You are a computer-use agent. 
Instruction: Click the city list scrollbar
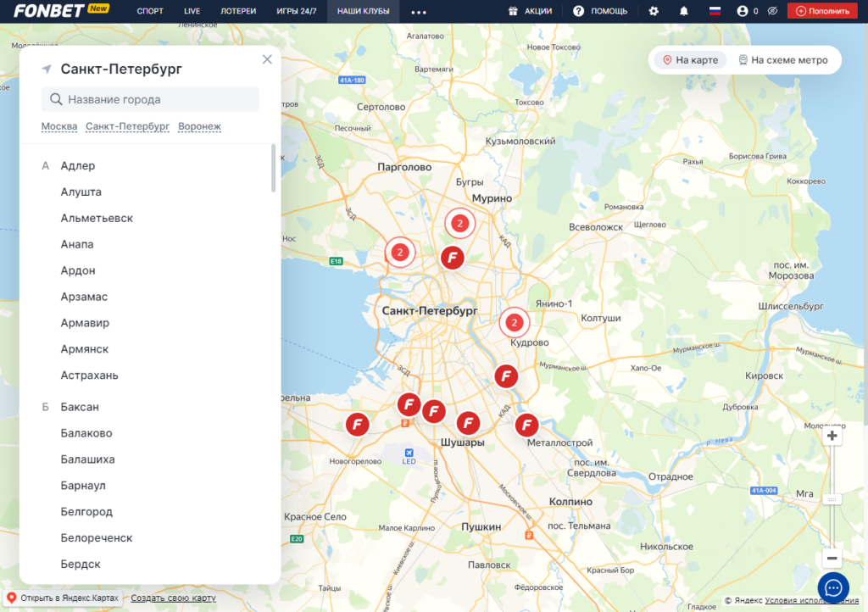click(x=273, y=168)
